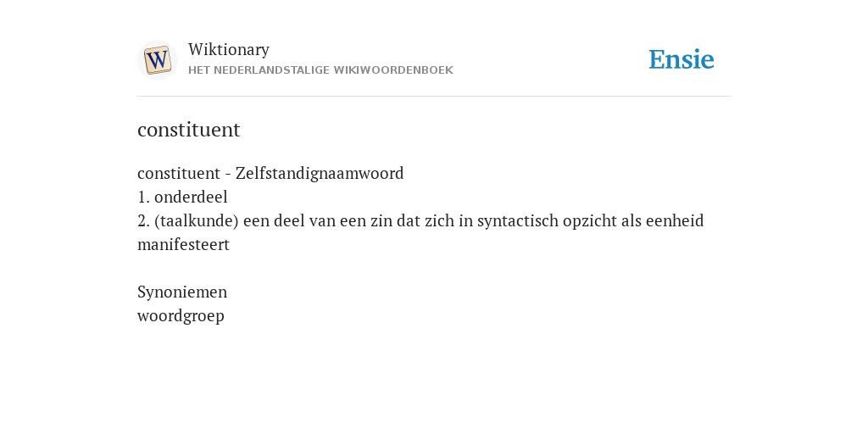The image size is (868, 434).
Task: Click the synonym woordgroep
Action: click(181, 316)
